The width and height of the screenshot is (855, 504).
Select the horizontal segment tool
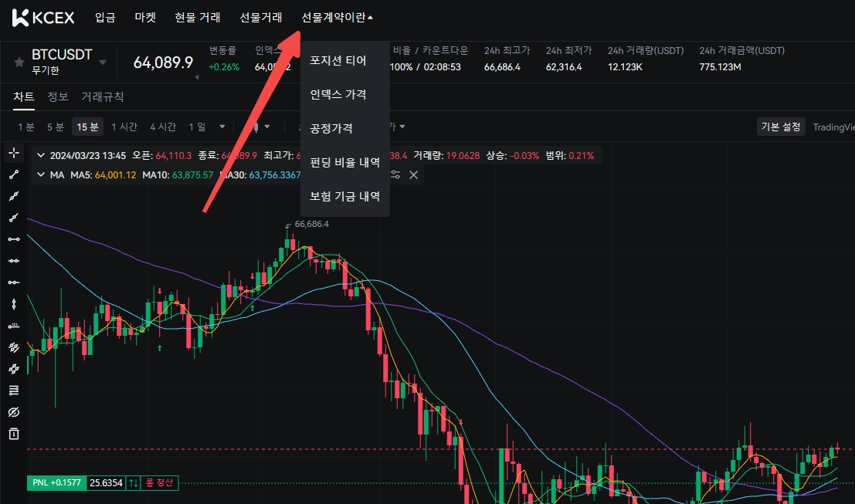coord(14,239)
